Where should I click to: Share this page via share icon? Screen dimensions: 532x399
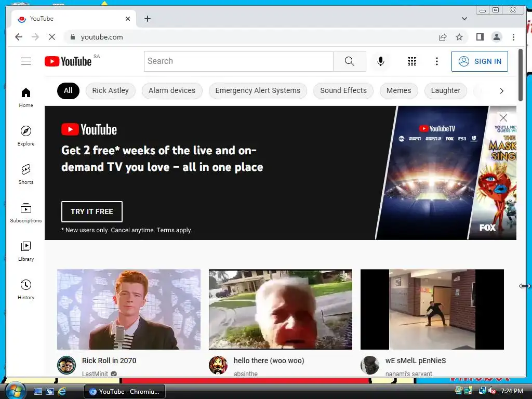click(x=443, y=37)
